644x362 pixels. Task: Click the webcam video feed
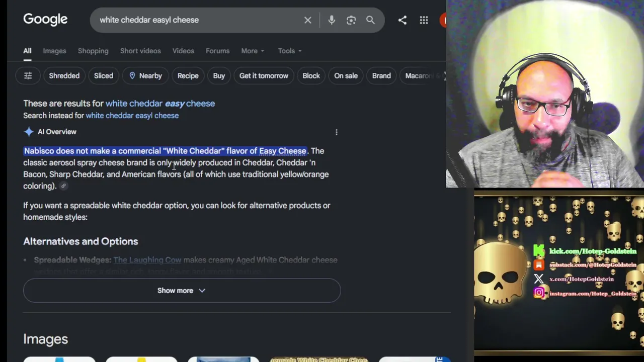pyautogui.click(x=545, y=94)
